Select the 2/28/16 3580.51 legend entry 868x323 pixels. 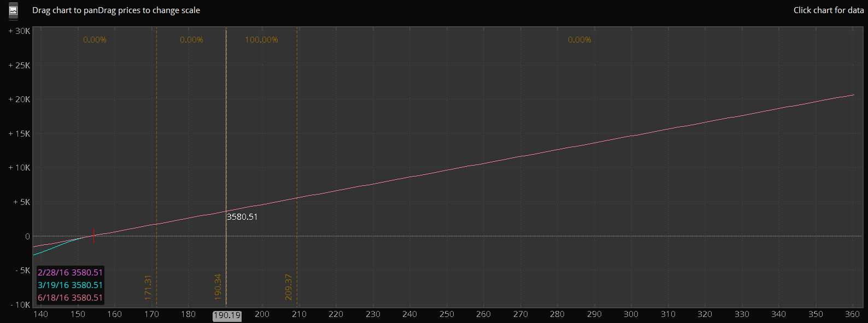coord(70,272)
